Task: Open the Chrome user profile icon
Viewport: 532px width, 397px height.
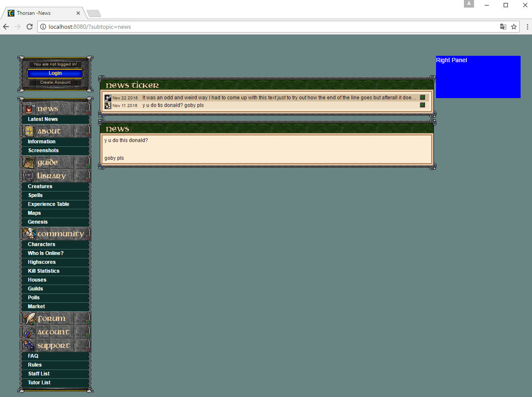Action: [469, 3]
